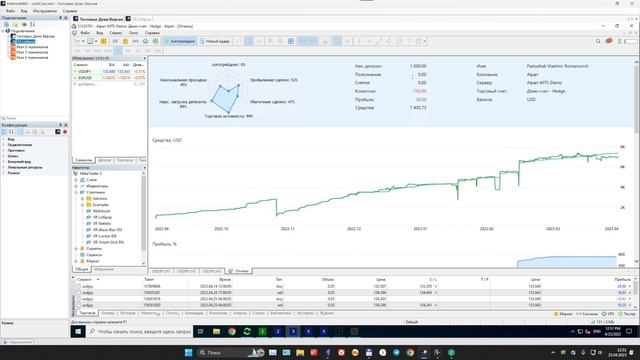Image resolution: width=640 pixels, height=360 pixels.
Task: Expand the Advisors folder in Navigator
Action: pyautogui.click(x=82, y=199)
